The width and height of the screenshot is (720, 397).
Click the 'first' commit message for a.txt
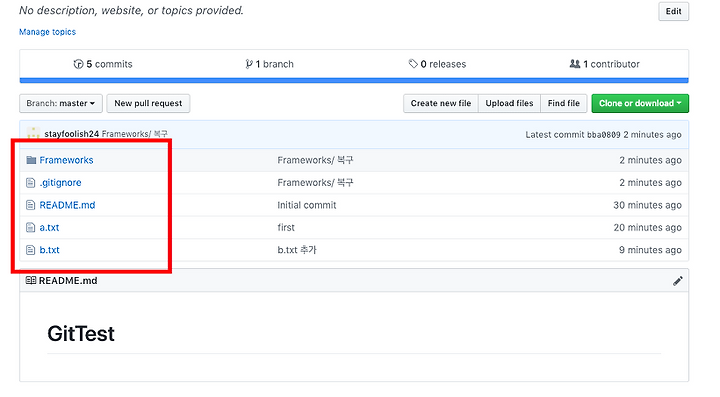tap(286, 228)
